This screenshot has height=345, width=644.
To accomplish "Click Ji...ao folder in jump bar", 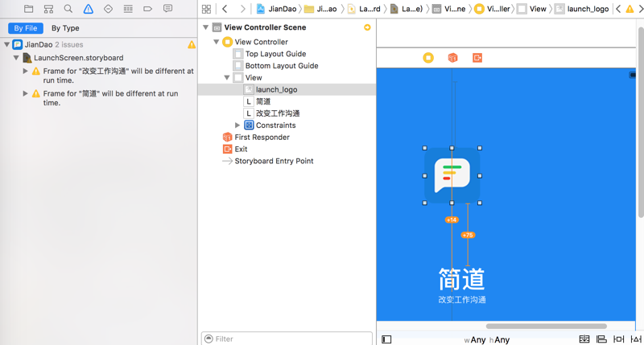I will point(320,9).
